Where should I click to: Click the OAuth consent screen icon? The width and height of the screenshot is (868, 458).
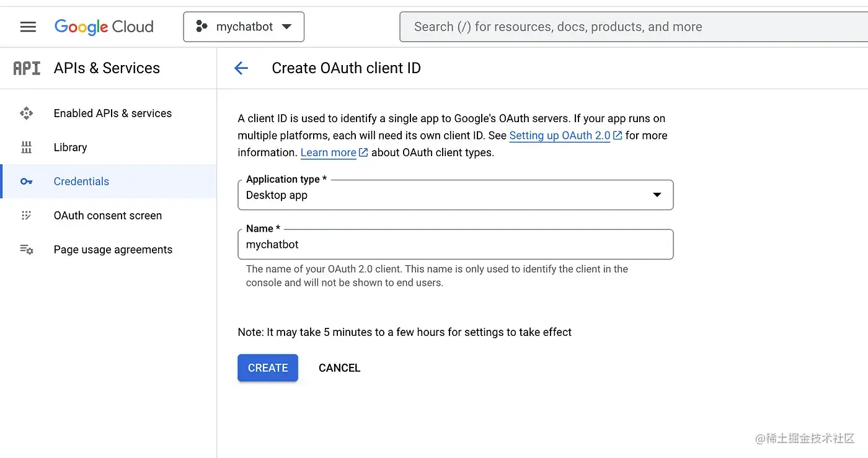pyautogui.click(x=26, y=216)
